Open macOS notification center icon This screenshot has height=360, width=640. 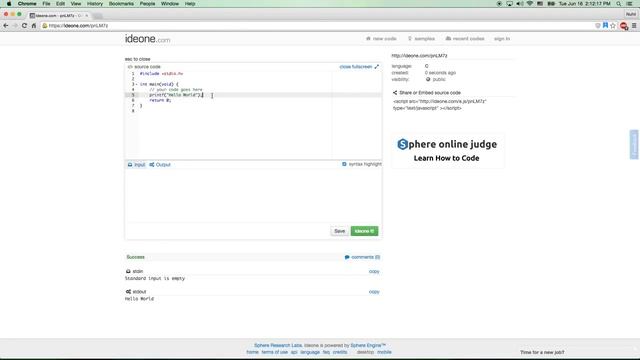[x=630, y=4]
